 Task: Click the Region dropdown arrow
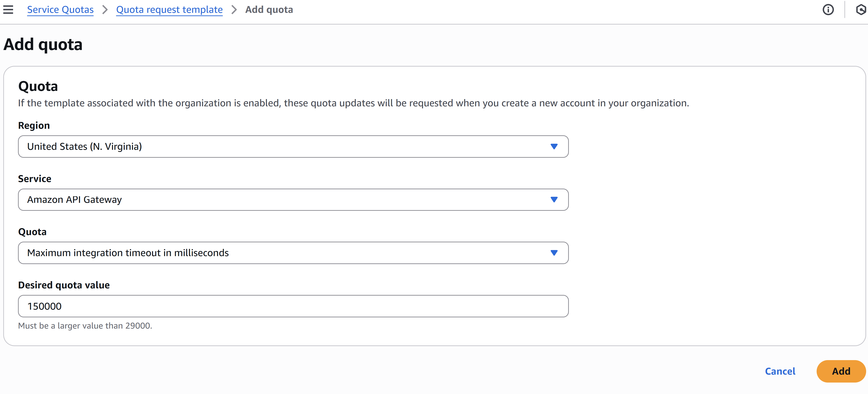(x=554, y=146)
